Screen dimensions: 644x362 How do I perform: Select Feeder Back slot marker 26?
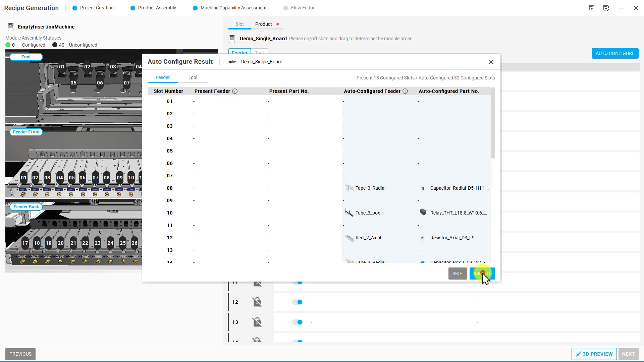(135, 243)
